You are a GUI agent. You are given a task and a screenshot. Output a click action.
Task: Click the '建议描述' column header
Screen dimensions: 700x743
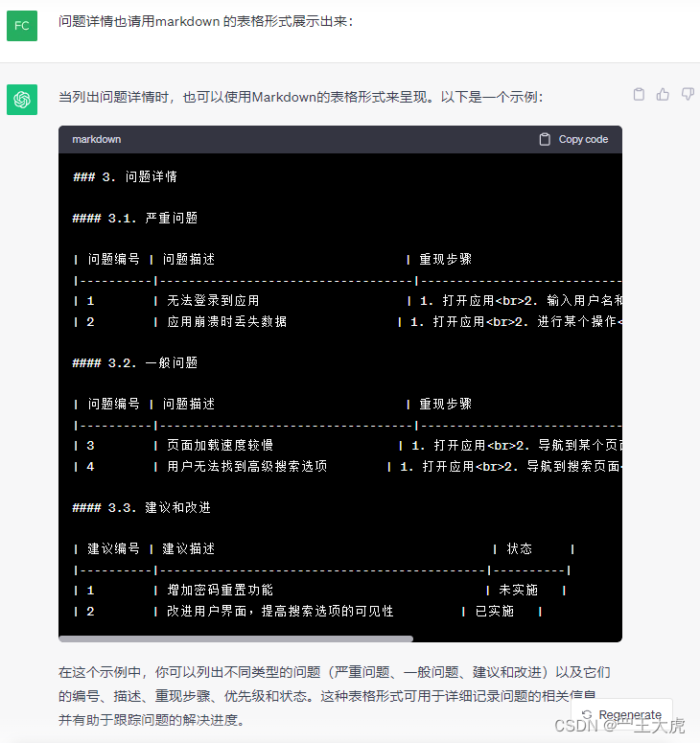click(189, 548)
